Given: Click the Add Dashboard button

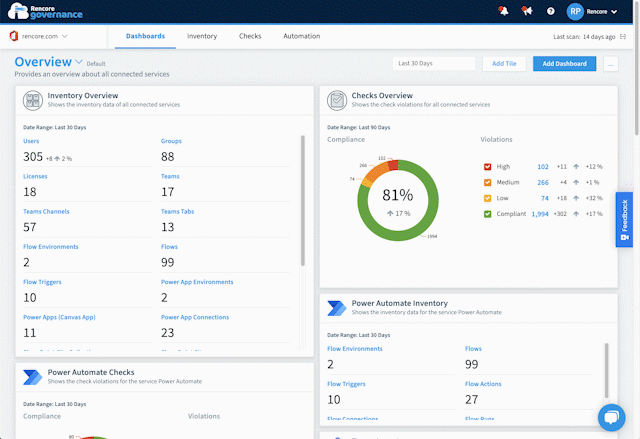Looking at the screenshot, I should [564, 64].
